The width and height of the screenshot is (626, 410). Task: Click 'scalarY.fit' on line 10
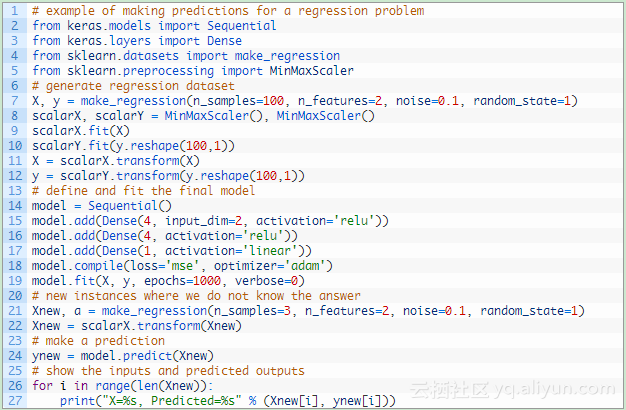pos(70,146)
